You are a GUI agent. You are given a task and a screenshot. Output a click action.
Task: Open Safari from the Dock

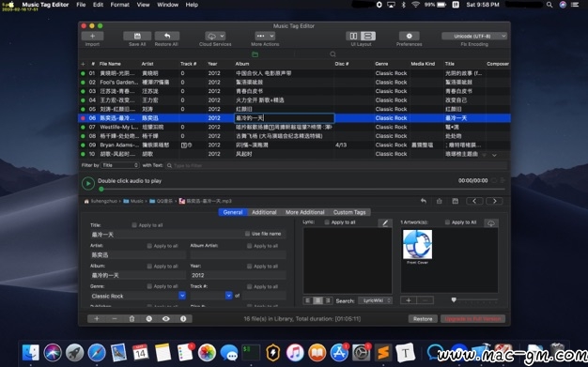(97, 353)
